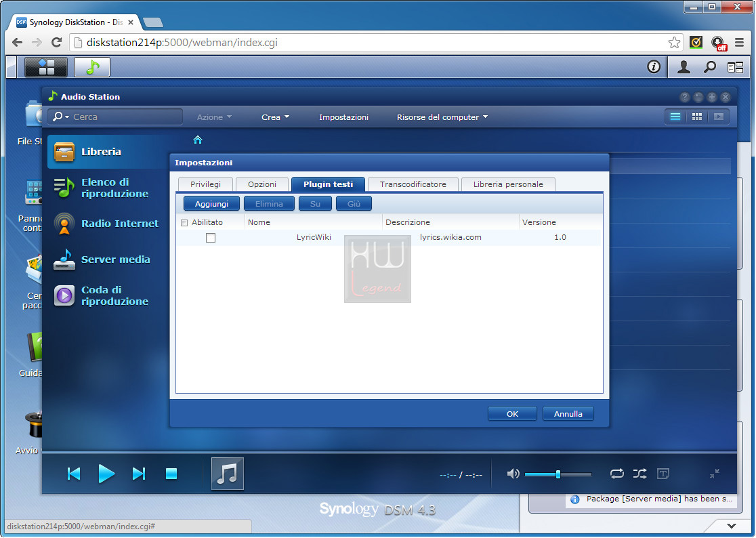Select the lyrics.wikia.com description cell
Image resolution: width=756 pixels, height=538 pixels.
pos(450,237)
